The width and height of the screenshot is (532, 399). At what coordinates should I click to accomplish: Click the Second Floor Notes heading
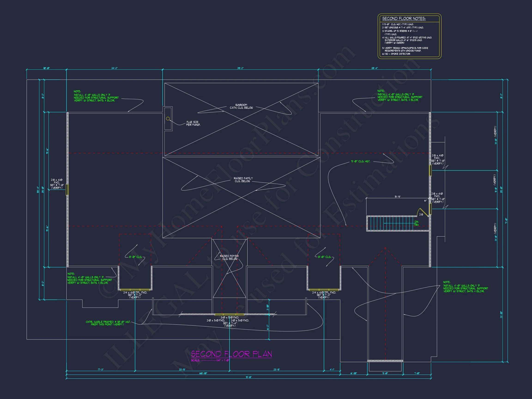pyautogui.click(x=404, y=18)
